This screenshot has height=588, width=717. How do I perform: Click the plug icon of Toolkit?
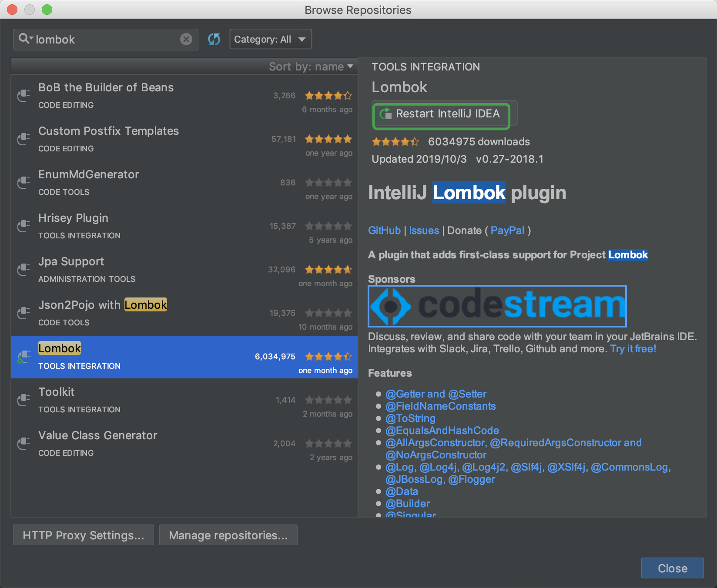click(x=23, y=400)
